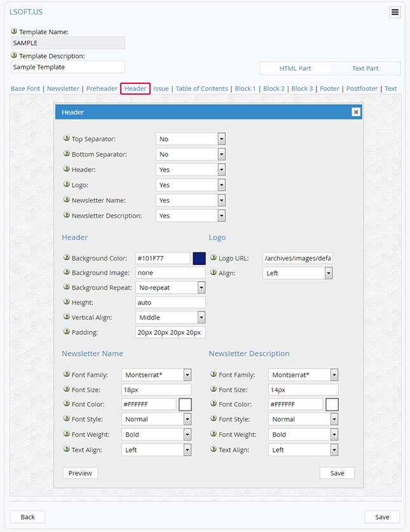Screen dimensions: 410x532
Task: Click help icon next to Padding
Action: (x=67, y=332)
